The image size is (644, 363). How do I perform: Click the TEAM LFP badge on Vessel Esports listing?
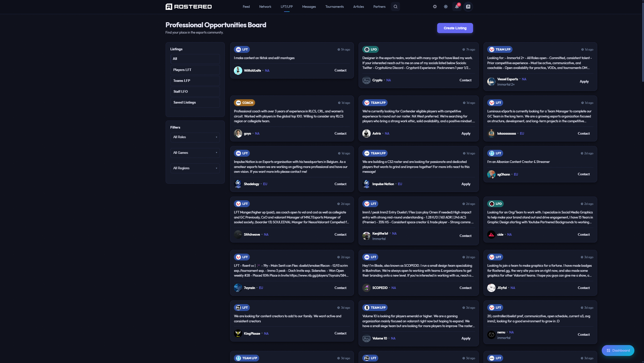[500, 50]
